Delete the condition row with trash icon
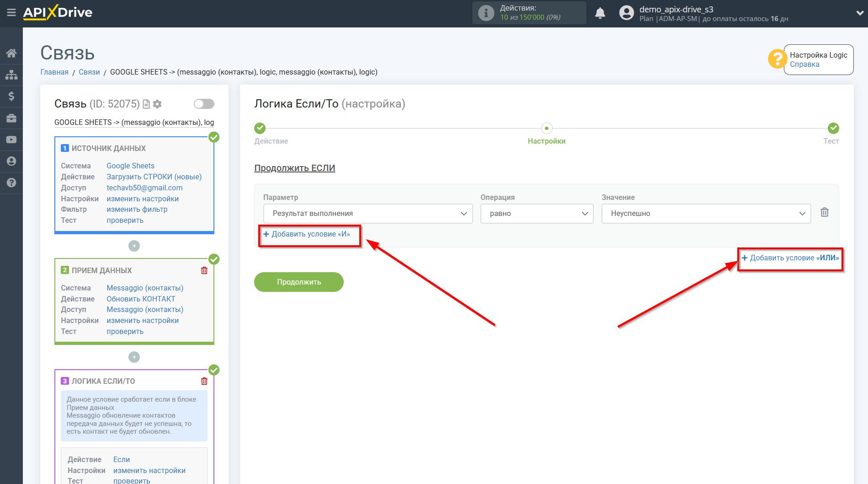The image size is (868, 484). [x=824, y=212]
